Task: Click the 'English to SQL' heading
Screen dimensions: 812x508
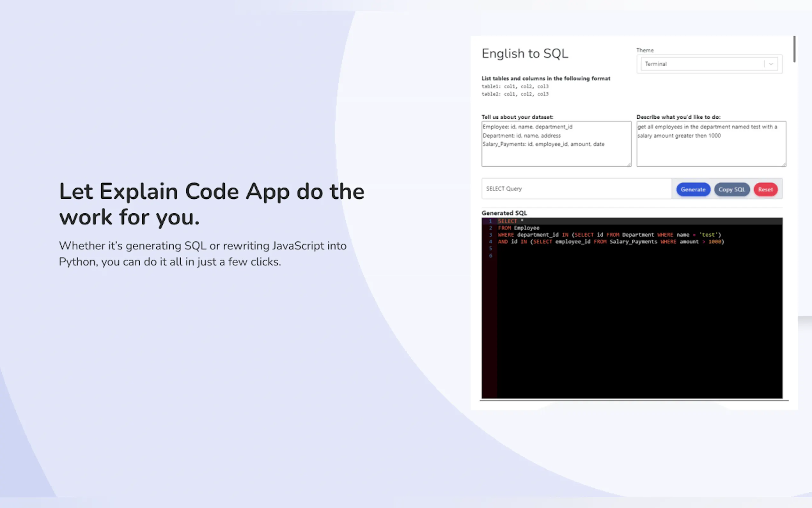Action: 525,54
